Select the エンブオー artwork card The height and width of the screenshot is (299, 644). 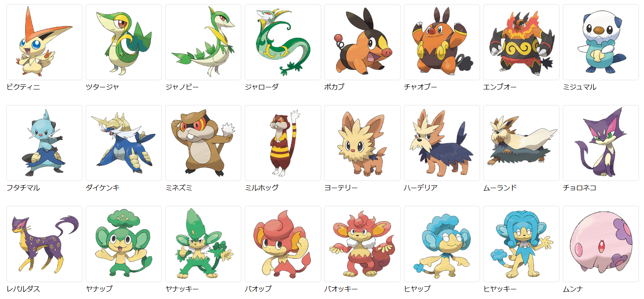521,42
